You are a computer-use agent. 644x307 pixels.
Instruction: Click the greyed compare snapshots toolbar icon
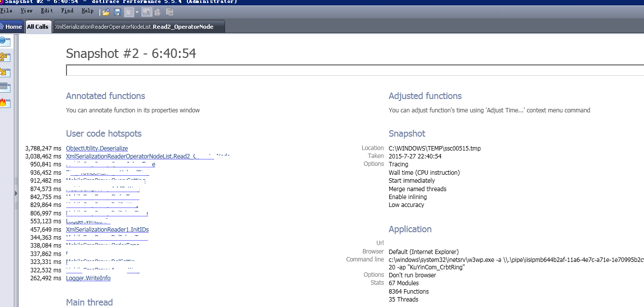coord(170,11)
